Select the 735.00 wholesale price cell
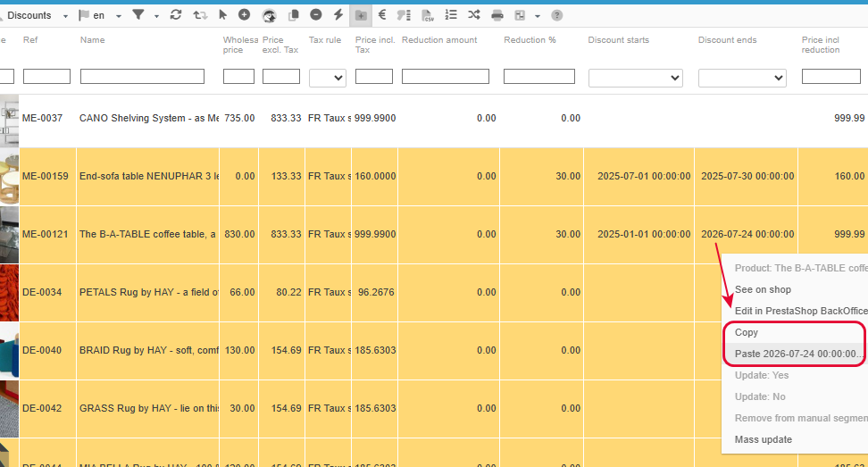Viewport: 868px width, 467px height. pos(239,118)
